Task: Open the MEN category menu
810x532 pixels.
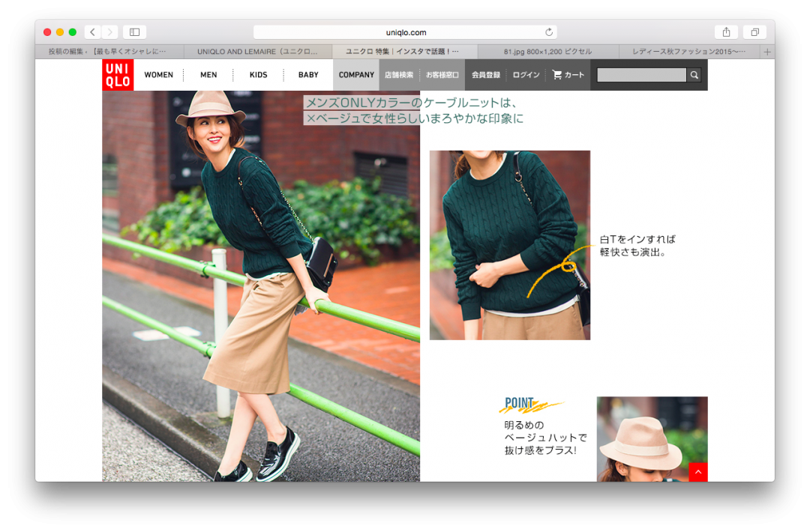Action: pos(208,75)
